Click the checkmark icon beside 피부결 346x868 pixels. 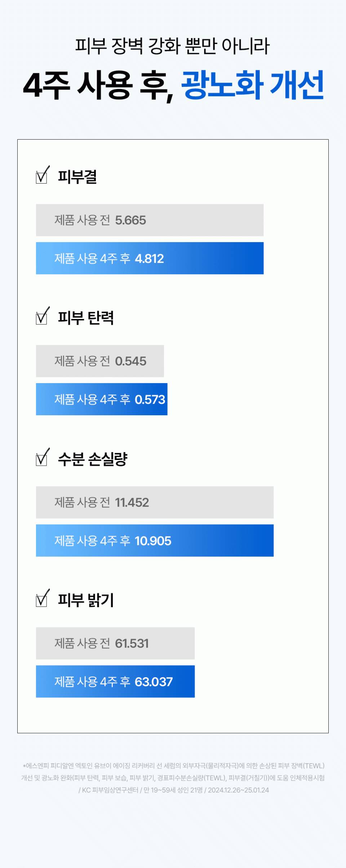click(43, 175)
